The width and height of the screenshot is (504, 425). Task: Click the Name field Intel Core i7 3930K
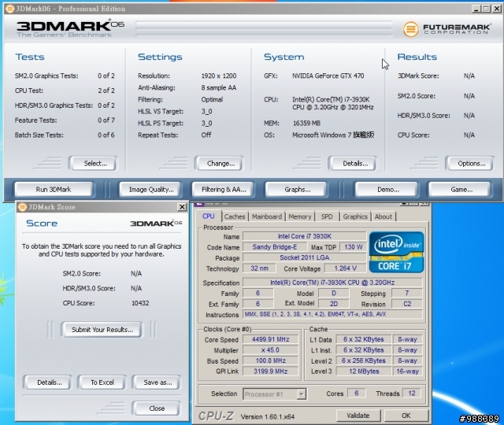point(305,236)
